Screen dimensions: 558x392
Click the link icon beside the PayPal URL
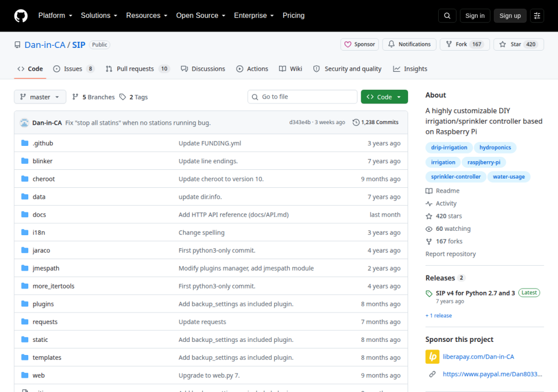click(432, 374)
